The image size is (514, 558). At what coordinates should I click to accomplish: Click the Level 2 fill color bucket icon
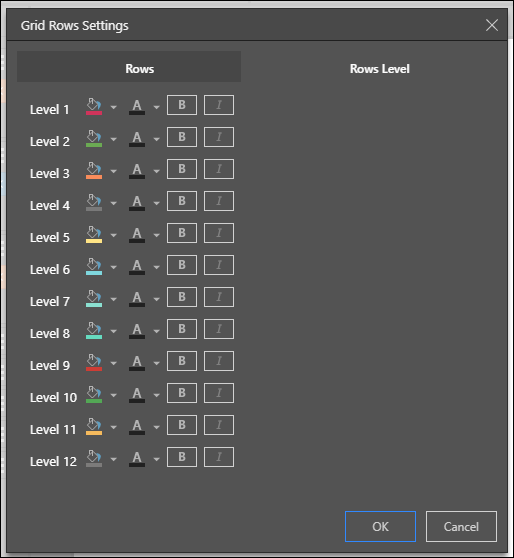point(94,138)
